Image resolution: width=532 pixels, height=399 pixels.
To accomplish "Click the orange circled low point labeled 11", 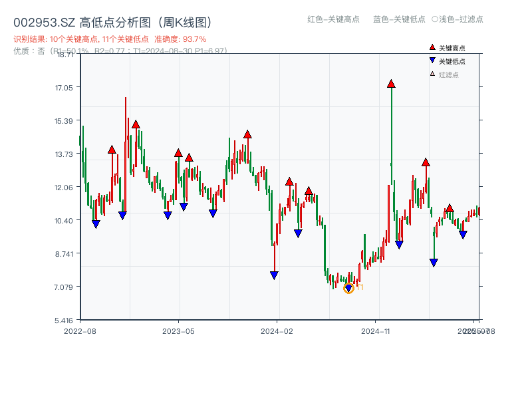I will (x=348, y=287).
